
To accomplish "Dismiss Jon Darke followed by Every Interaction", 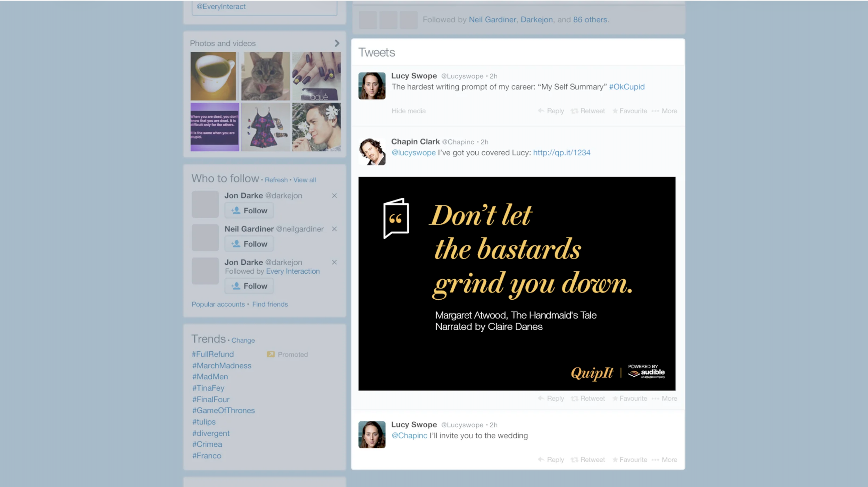I will pos(334,262).
